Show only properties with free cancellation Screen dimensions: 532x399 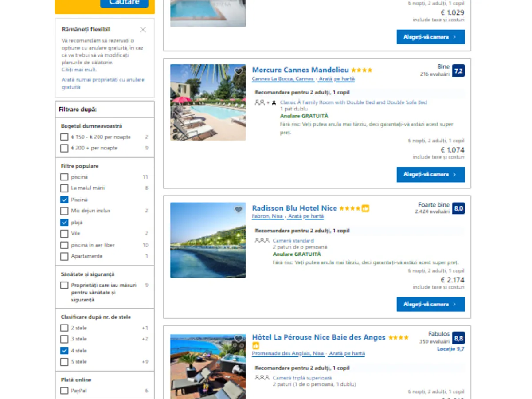click(103, 83)
